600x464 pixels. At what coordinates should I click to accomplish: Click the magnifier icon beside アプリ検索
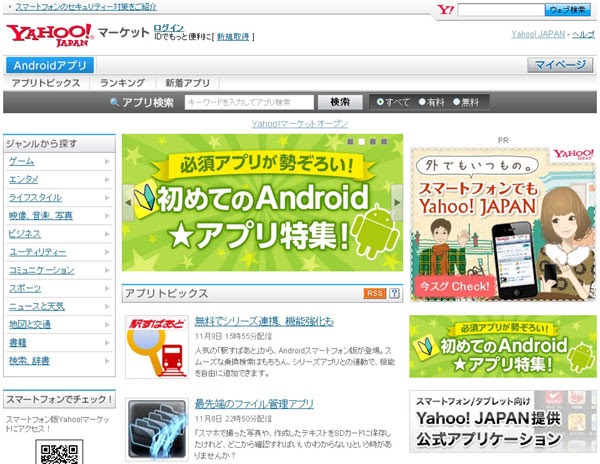pyautogui.click(x=114, y=102)
